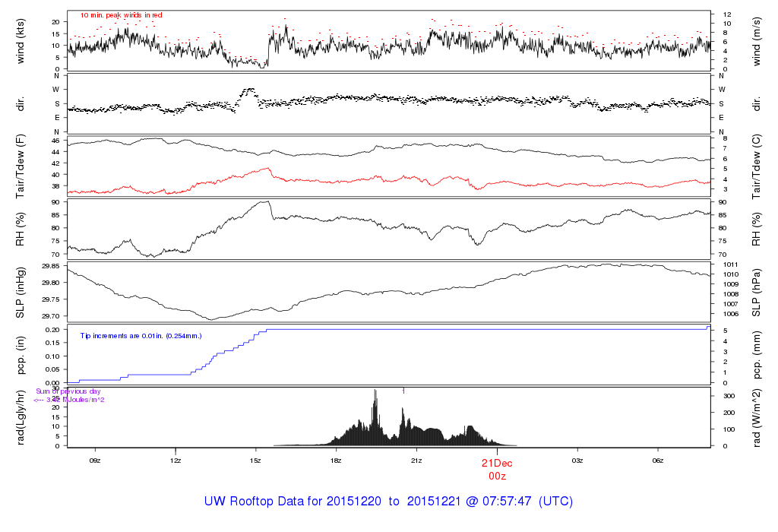778x532 pixels.
Task: Click the '10 min. peak winds in red' note
Action: 121,15
